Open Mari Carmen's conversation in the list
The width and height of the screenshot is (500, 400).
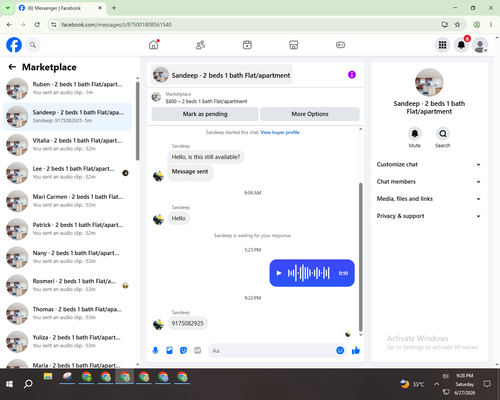(x=67, y=201)
